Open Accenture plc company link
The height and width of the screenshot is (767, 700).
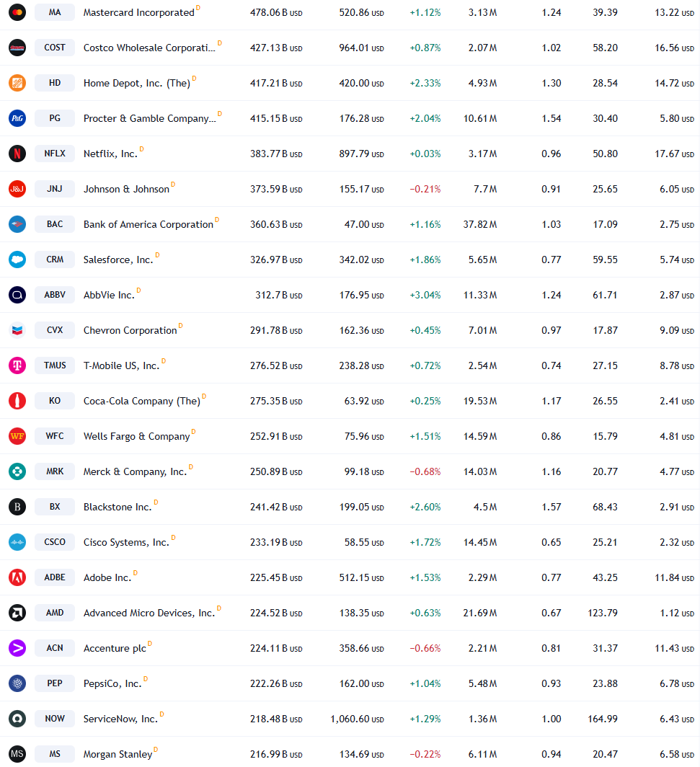coord(115,648)
